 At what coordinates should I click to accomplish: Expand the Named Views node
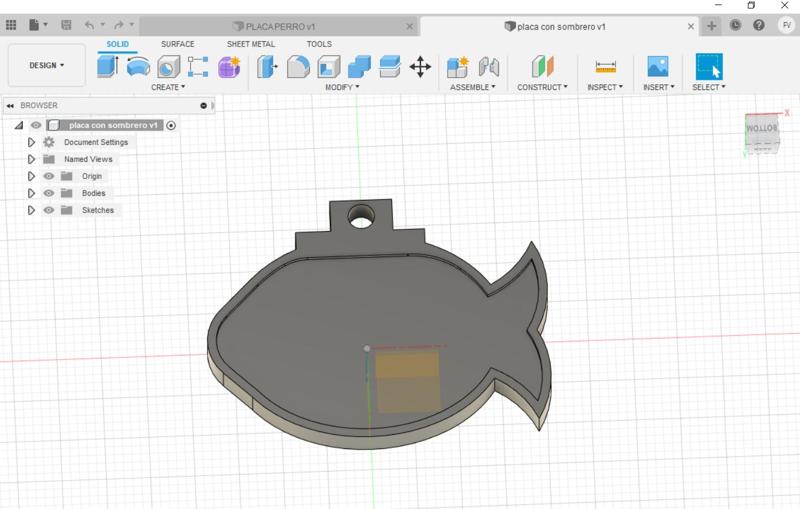(31, 159)
